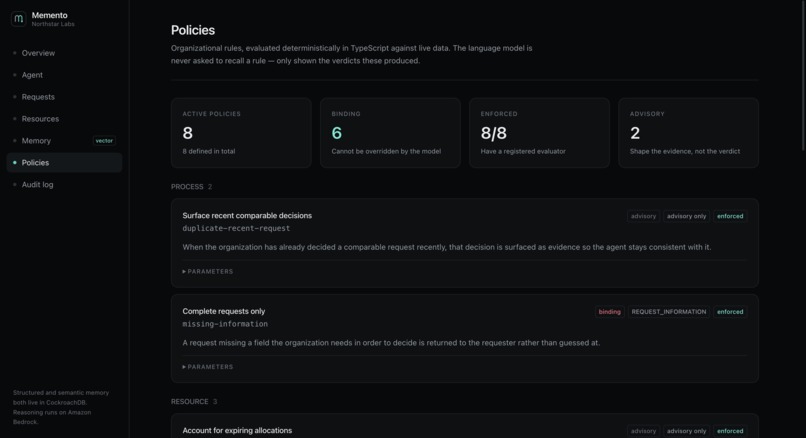Click the binding tag on Complete requests only
Viewport: 806px width, 438px height.
click(609, 312)
